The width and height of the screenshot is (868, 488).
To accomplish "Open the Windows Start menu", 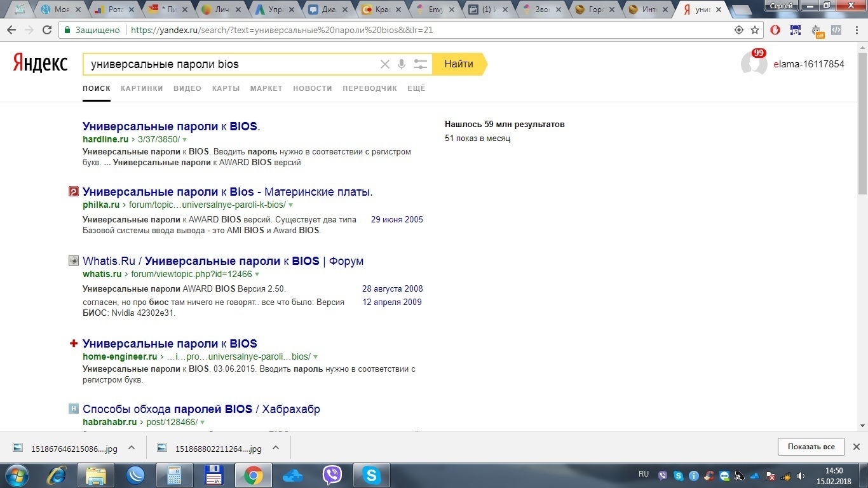I will 17,475.
